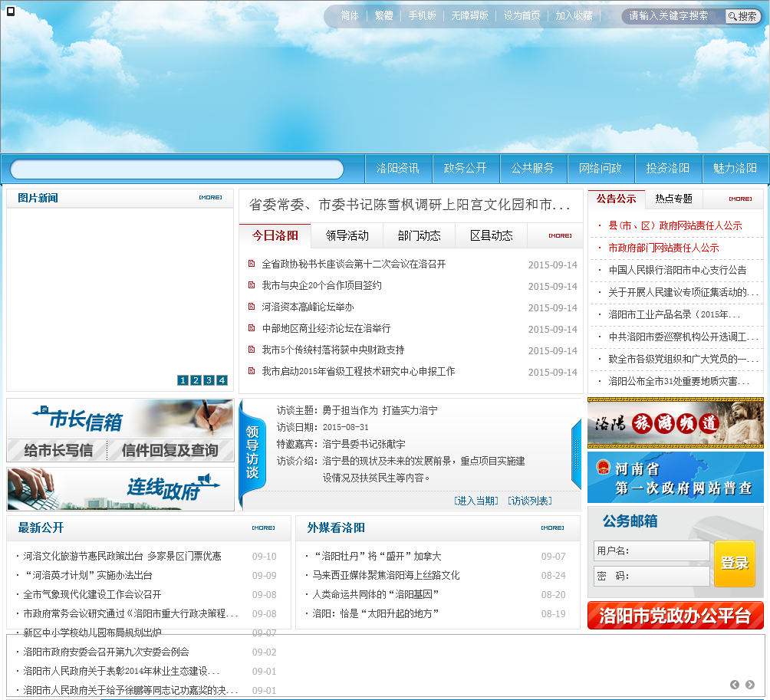Click MORE beside 区县动态 tab
Image resolution: width=770 pixels, height=700 pixels.
(561, 235)
